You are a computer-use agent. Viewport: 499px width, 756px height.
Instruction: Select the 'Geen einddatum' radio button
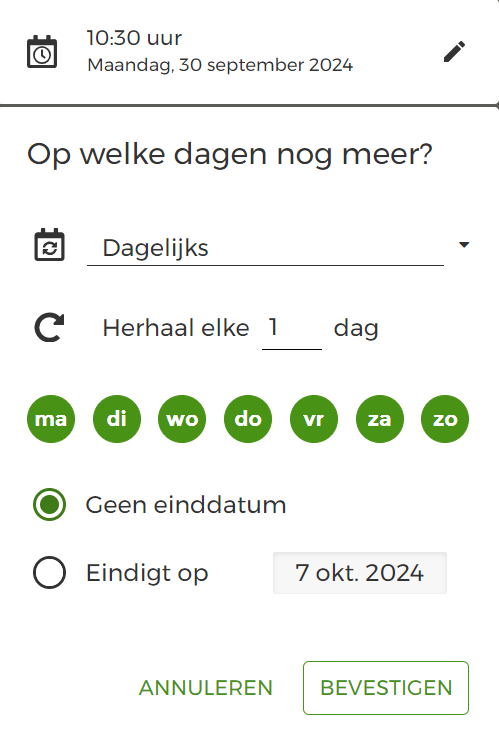(x=50, y=505)
